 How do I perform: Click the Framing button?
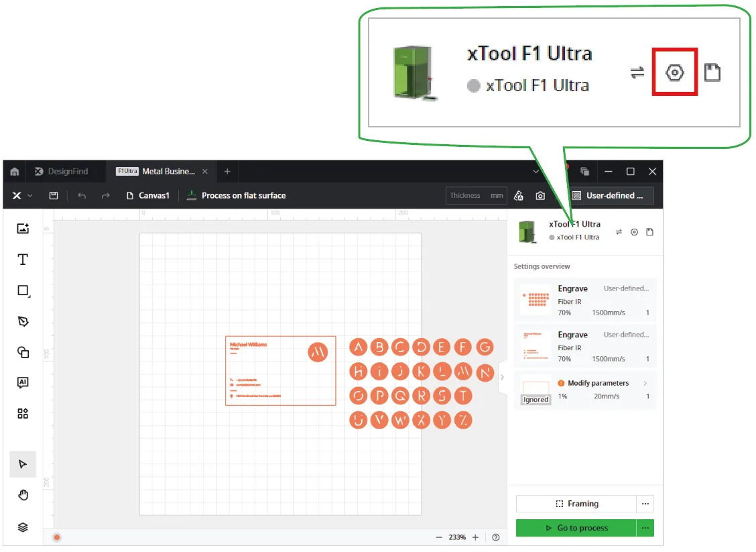[x=576, y=504]
